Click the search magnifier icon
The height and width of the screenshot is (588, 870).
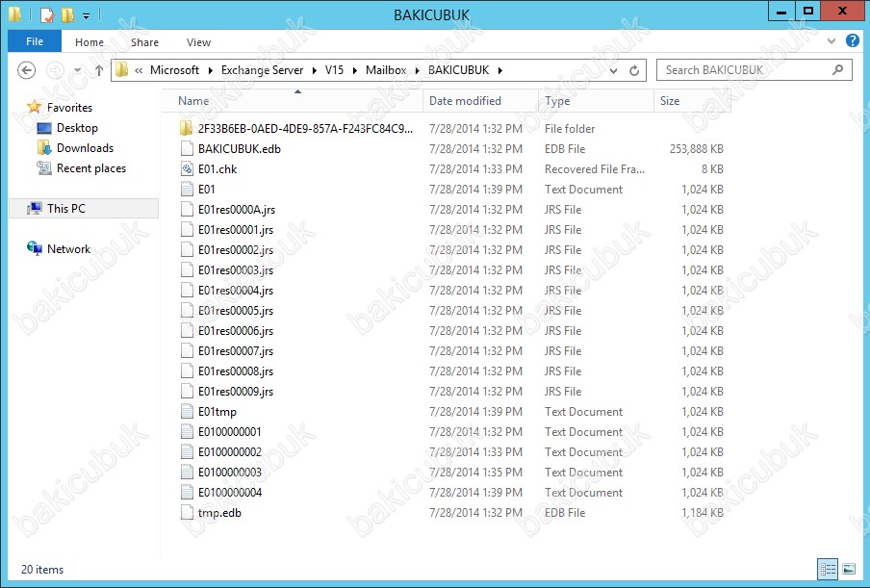pos(838,70)
